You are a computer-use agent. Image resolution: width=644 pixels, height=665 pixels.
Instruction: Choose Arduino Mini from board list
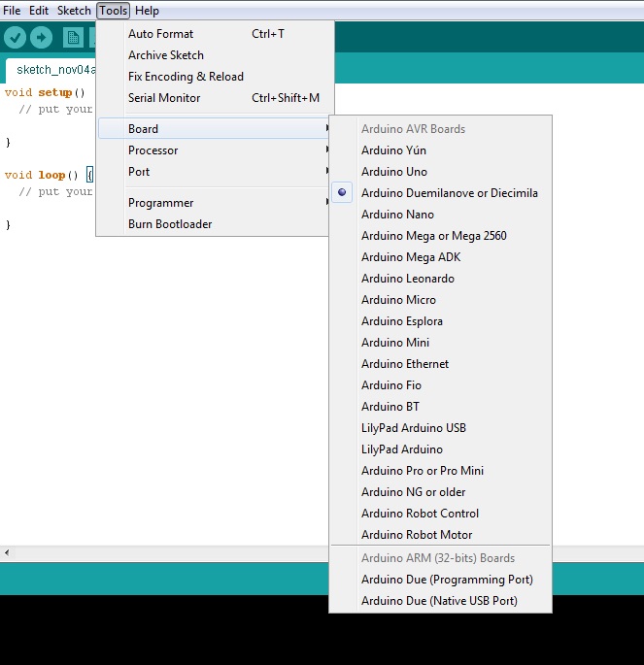(440, 343)
